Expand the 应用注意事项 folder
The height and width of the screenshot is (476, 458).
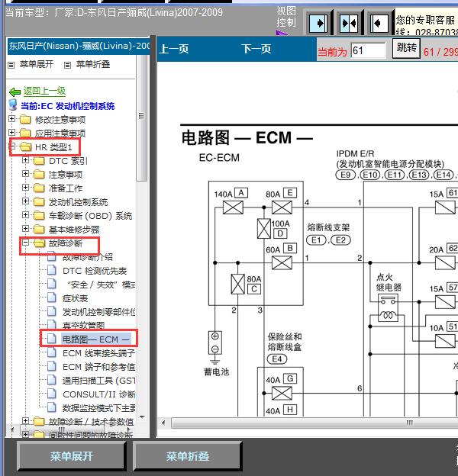[x=12, y=133]
